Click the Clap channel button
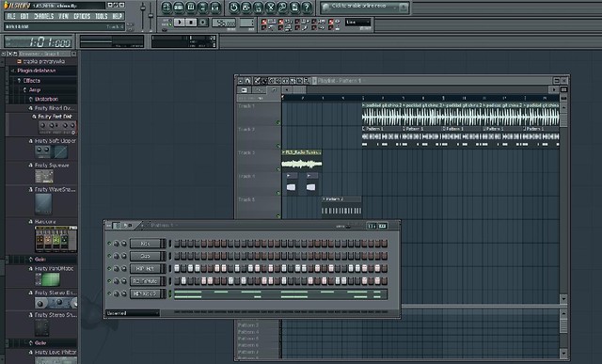Image resolution: width=602 pixels, height=364 pixels. [146, 256]
